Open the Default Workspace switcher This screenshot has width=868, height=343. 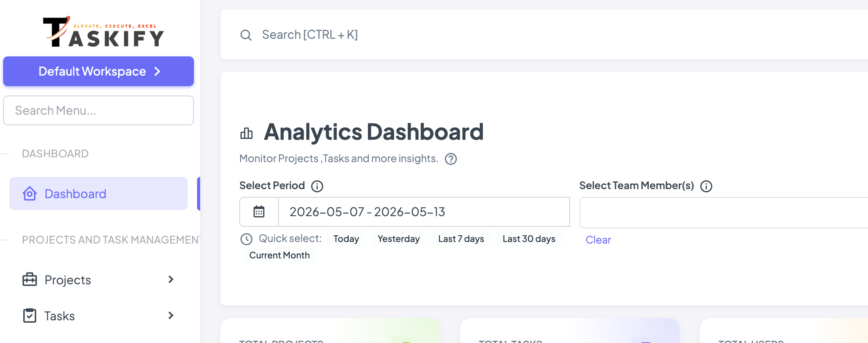[x=99, y=71]
